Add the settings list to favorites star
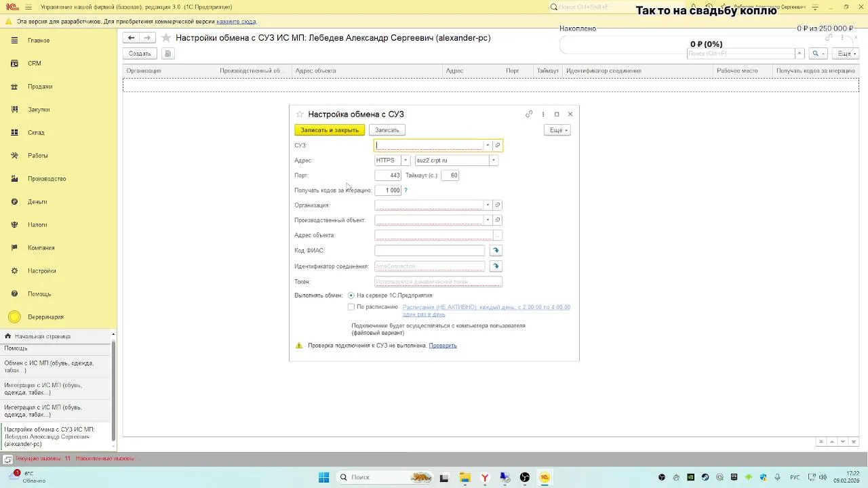This screenshot has height=488, width=868. (165, 38)
